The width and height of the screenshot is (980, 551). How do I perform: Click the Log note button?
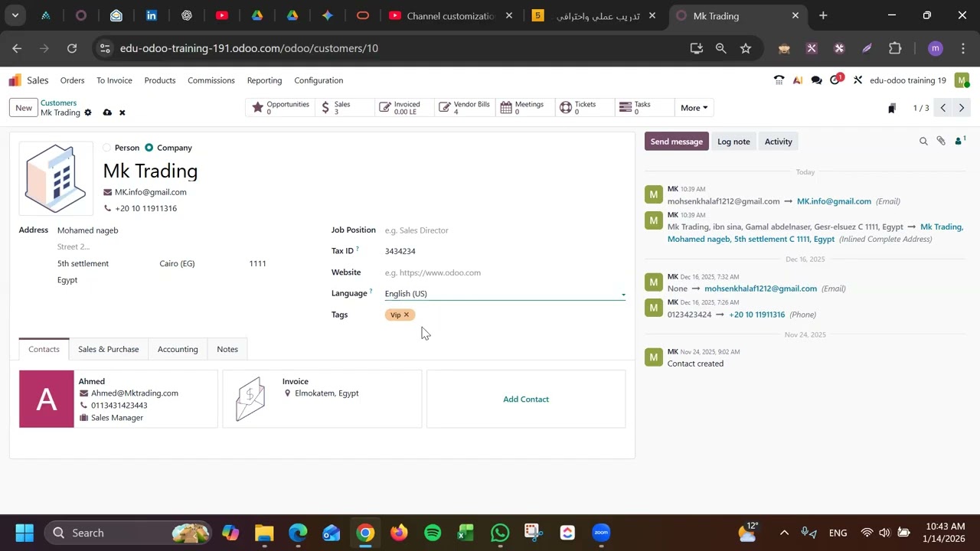pyautogui.click(x=733, y=142)
